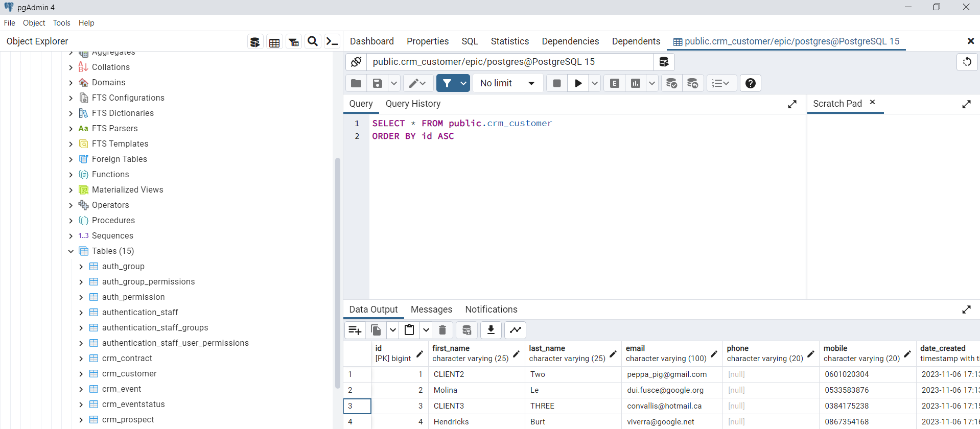The width and height of the screenshot is (980, 429).
Task: Open the Help question mark button
Action: point(751,83)
